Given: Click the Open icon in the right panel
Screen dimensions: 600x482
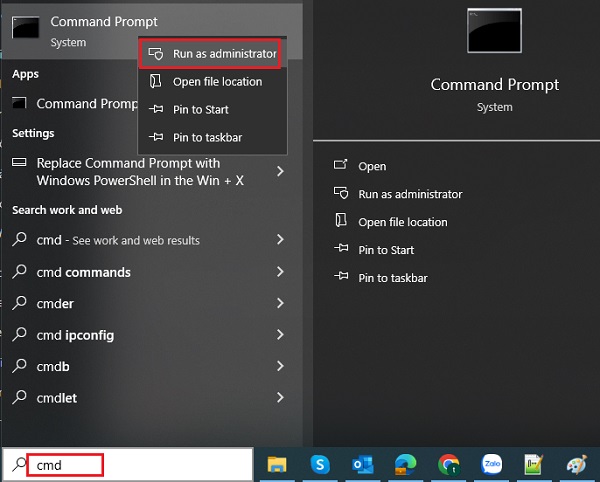Looking at the screenshot, I should (x=341, y=164).
